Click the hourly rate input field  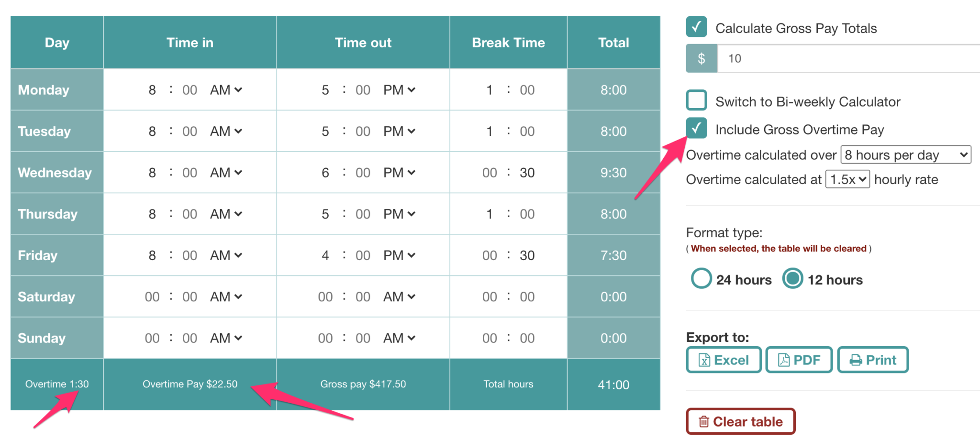click(x=847, y=58)
